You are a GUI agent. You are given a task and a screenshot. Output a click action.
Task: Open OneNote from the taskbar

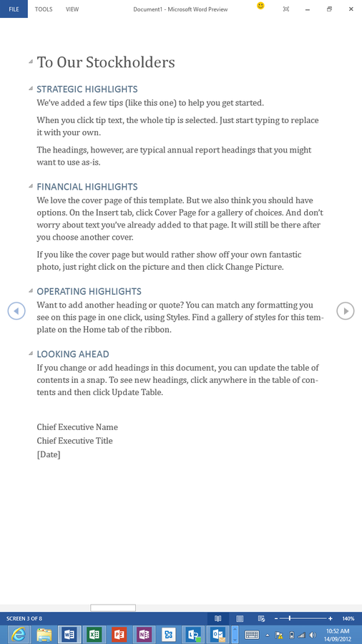click(x=144, y=635)
